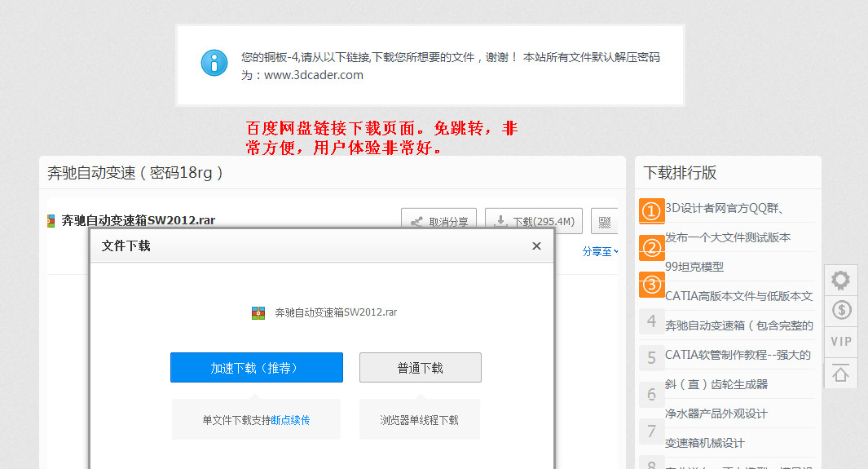Click 文件下载 dialog title
Viewport: 868px width, 469px height.
126,246
